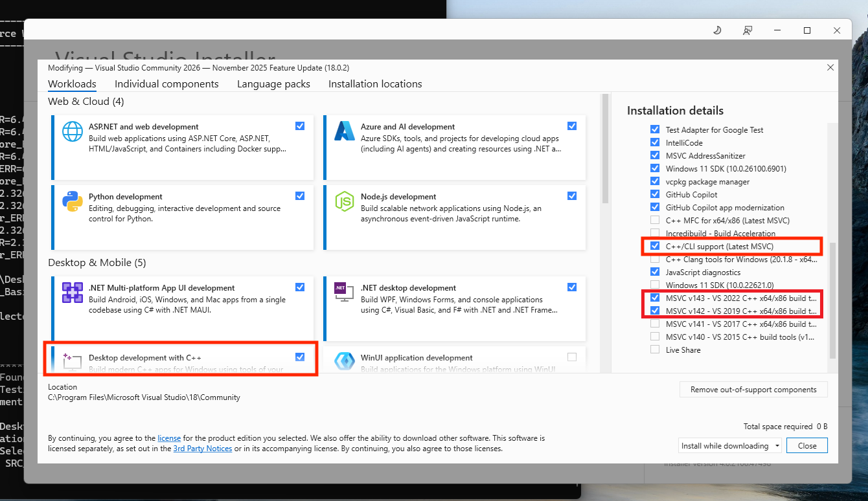Click Remove out-of-support components button
868x501 pixels.
coord(753,390)
